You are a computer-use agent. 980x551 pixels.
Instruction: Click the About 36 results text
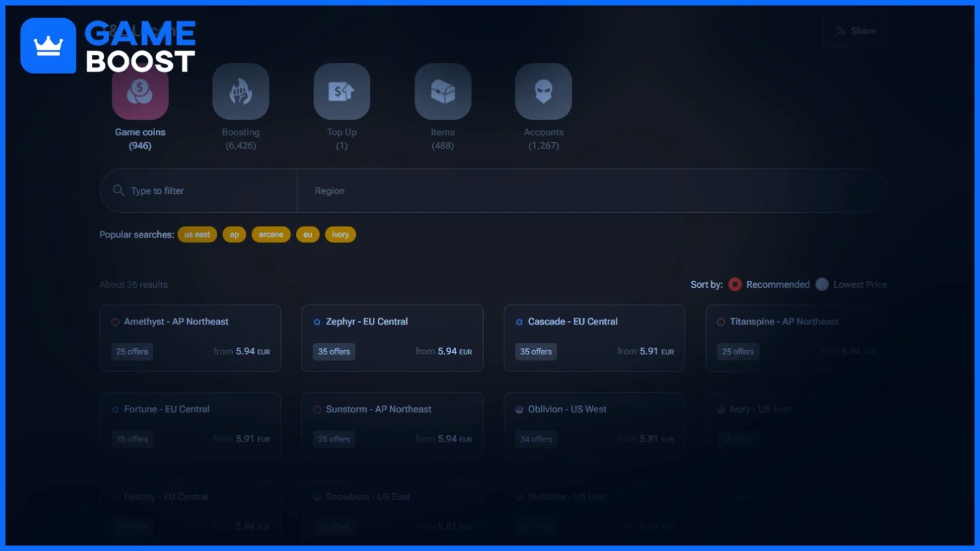[x=133, y=284]
